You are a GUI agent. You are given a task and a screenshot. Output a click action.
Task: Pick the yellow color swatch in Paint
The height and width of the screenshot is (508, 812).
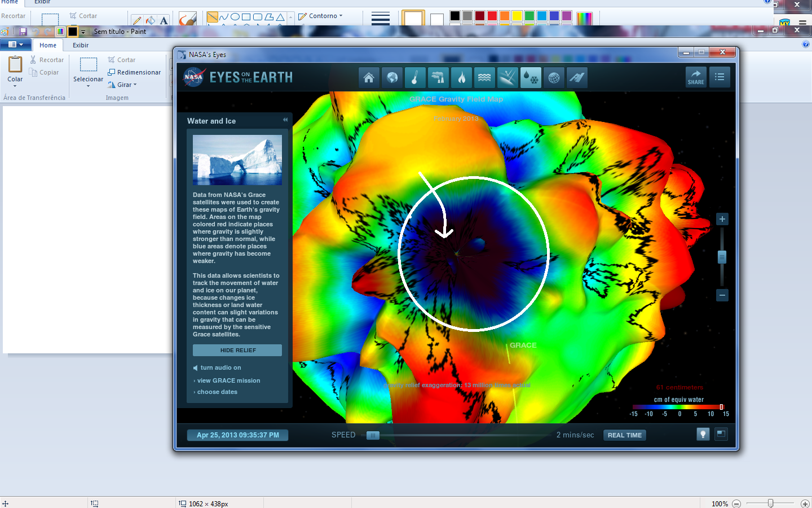[x=517, y=16]
